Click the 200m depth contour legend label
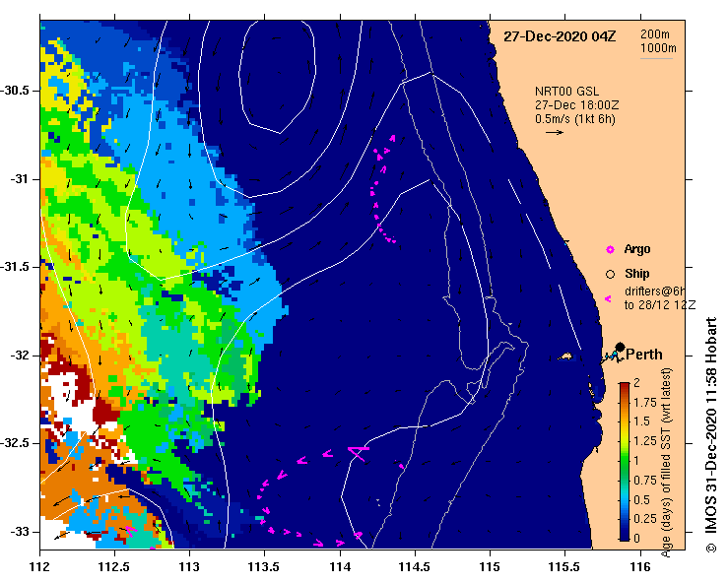The height and width of the screenshot is (583, 728). 655,34
